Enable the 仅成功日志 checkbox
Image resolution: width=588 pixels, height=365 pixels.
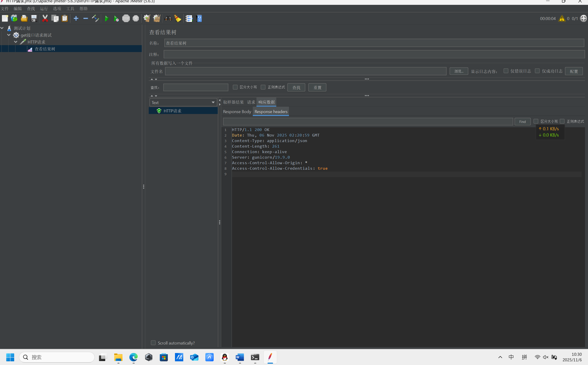537,71
